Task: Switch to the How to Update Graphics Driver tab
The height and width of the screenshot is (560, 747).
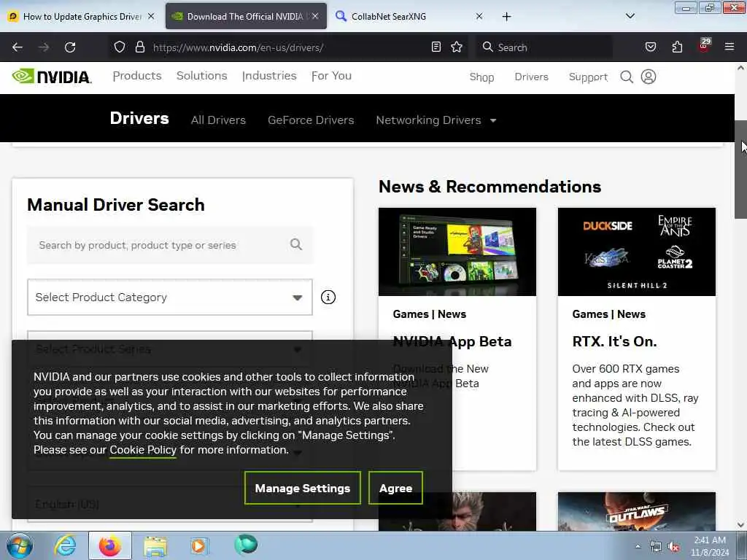Action: [82, 16]
